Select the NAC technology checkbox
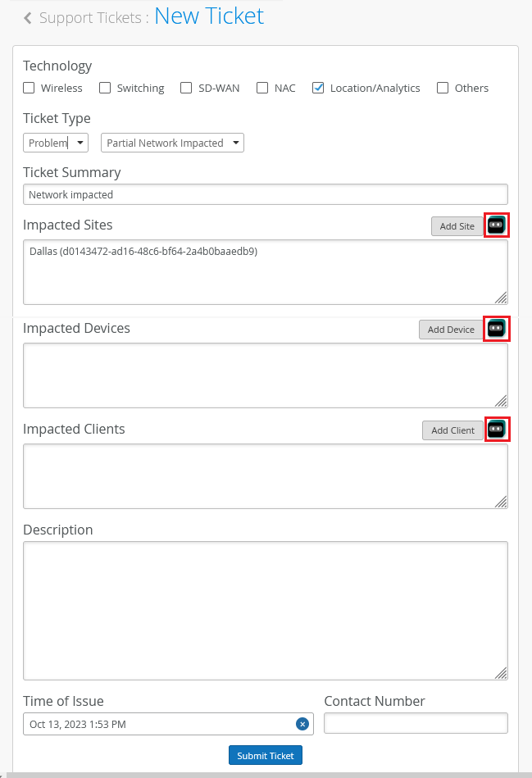Image resolution: width=532 pixels, height=778 pixels. click(262, 88)
